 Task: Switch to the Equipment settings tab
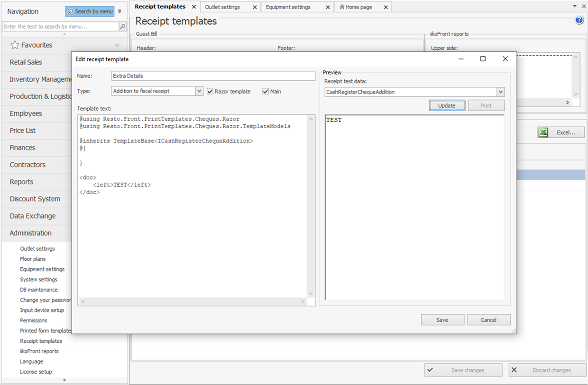click(x=288, y=7)
